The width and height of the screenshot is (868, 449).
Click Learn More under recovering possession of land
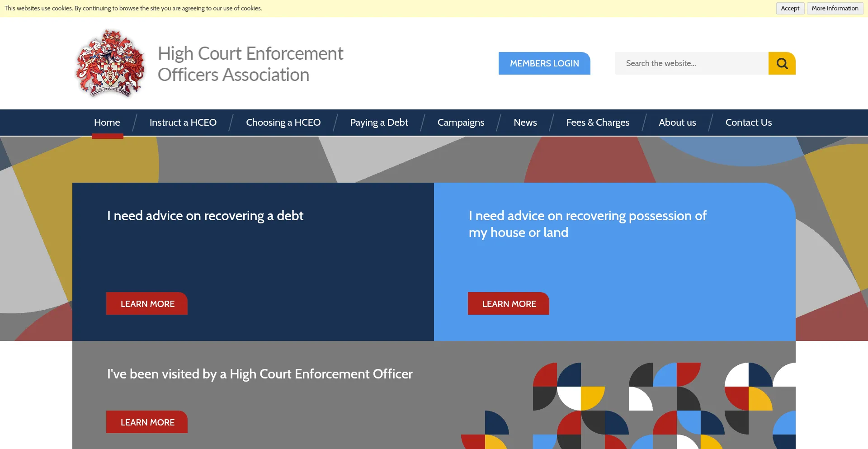click(509, 303)
